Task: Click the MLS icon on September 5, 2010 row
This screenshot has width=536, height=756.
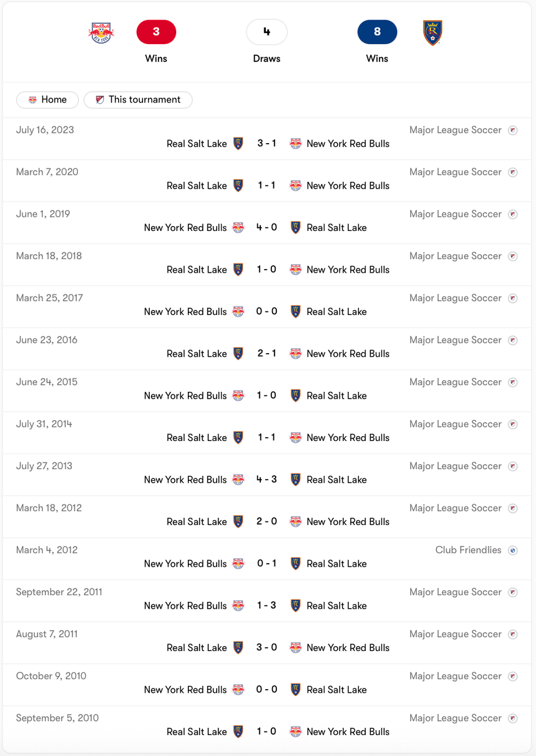Action: 513,718
